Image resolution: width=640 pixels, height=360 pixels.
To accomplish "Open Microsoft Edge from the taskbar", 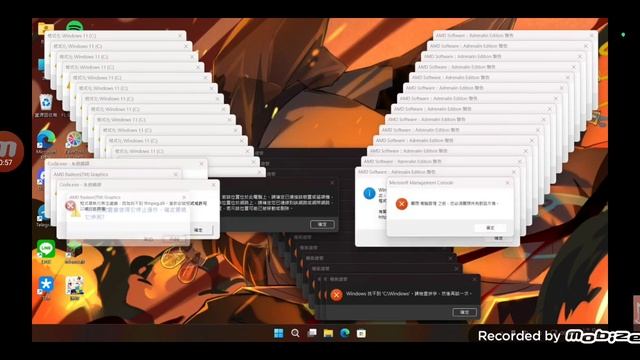I will point(344,333).
